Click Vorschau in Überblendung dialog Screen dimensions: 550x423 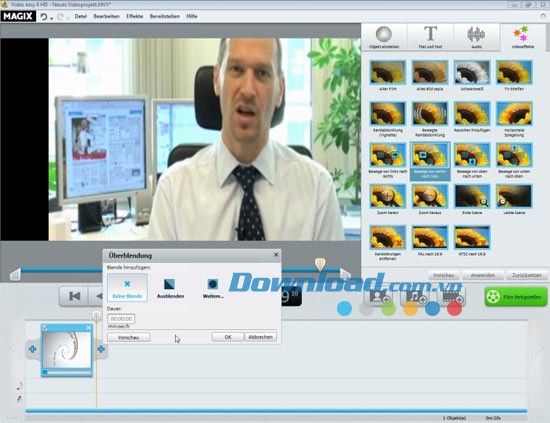pos(128,337)
